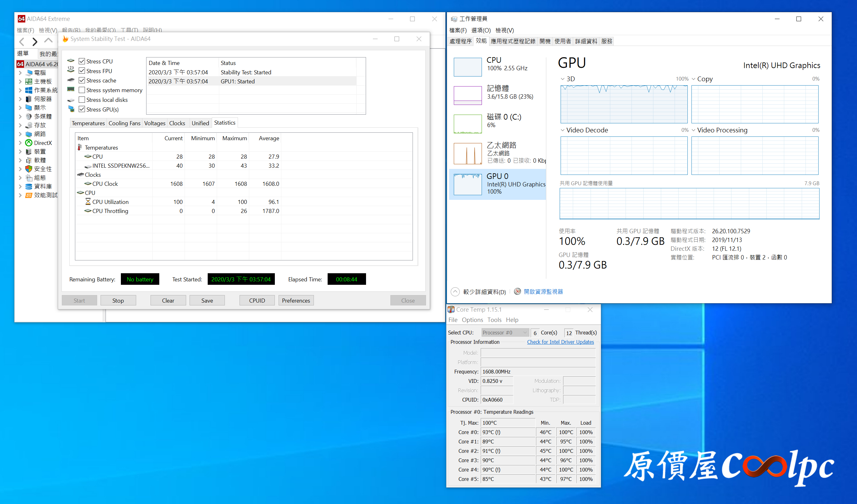The height and width of the screenshot is (504, 857).
Task: Click the CPUID button
Action: coord(257,300)
